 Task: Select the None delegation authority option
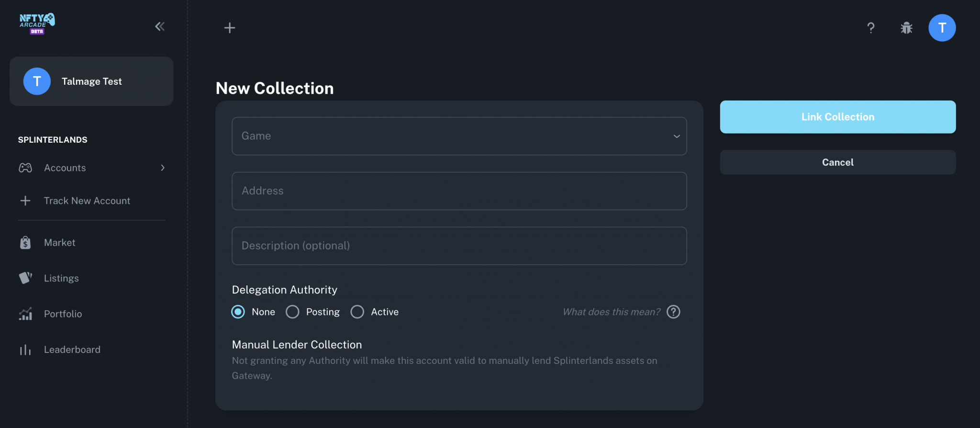point(238,312)
